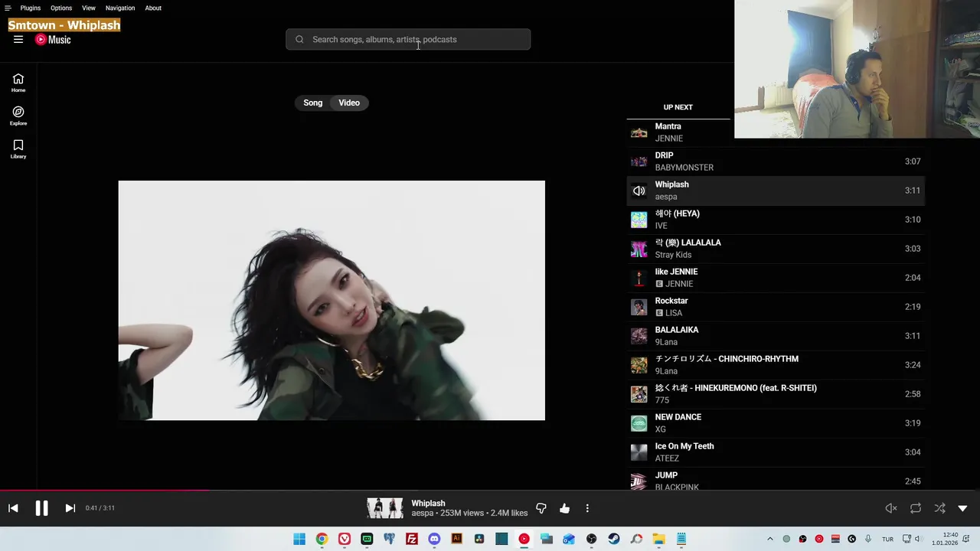Open the About menu

tap(153, 8)
